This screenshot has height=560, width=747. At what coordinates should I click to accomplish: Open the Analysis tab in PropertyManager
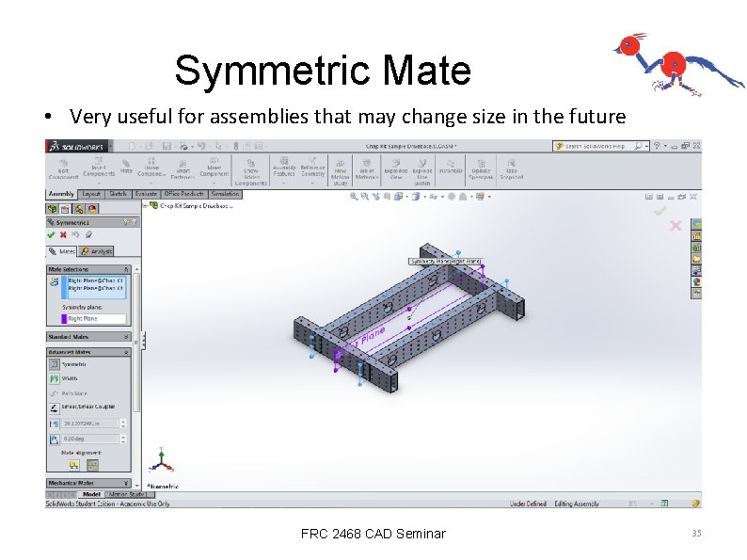tap(97, 251)
